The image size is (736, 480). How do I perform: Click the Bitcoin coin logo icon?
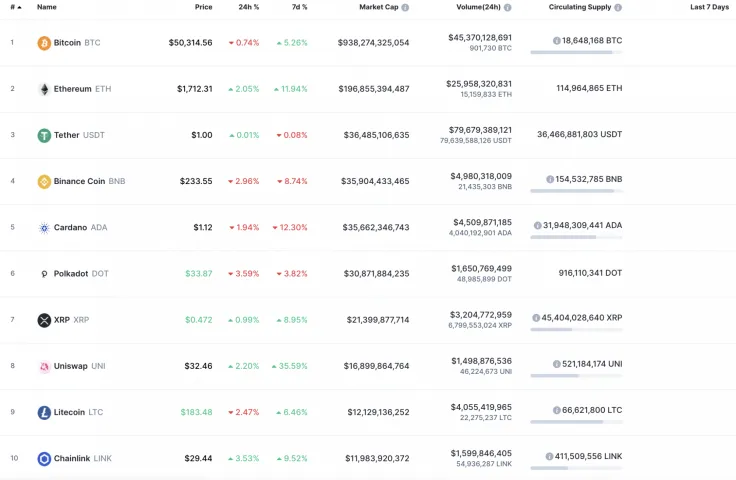click(x=44, y=43)
